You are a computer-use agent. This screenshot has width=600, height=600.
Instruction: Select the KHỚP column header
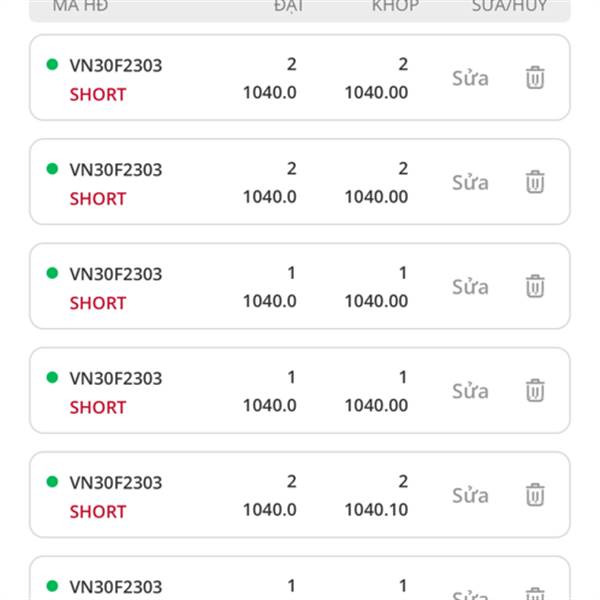[x=395, y=6]
